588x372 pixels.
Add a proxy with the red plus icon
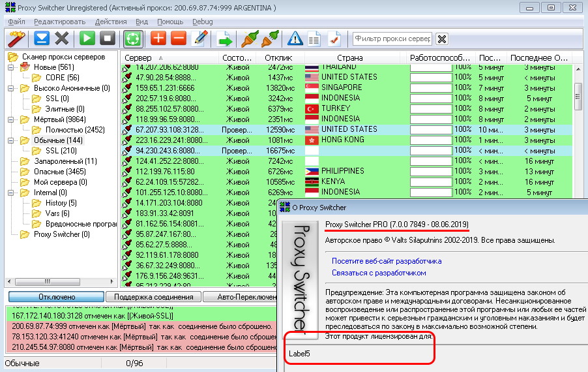(x=158, y=39)
